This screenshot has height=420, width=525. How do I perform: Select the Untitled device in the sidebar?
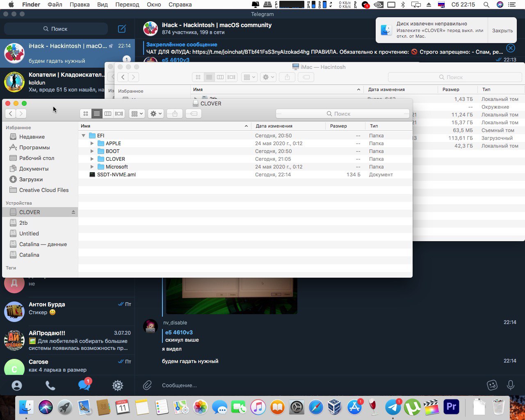(40, 233)
